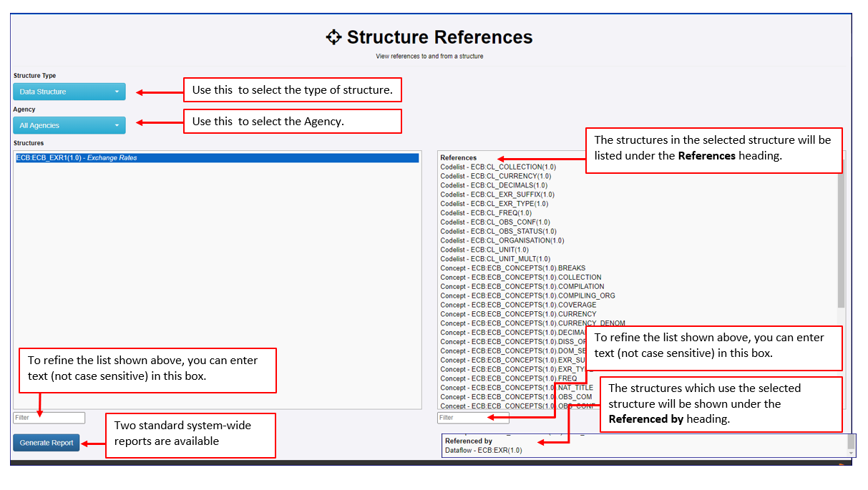
Task: Click the Referenced by heading label
Action: (x=468, y=441)
